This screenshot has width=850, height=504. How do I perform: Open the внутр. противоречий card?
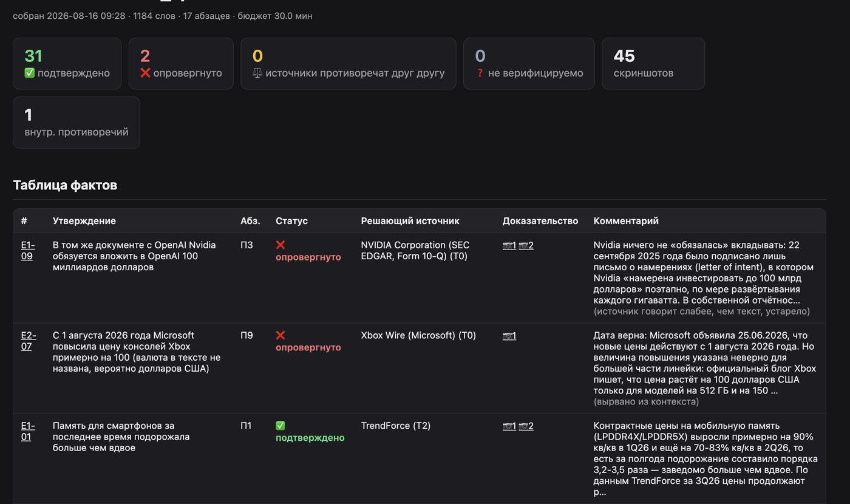pyautogui.click(x=76, y=123)
